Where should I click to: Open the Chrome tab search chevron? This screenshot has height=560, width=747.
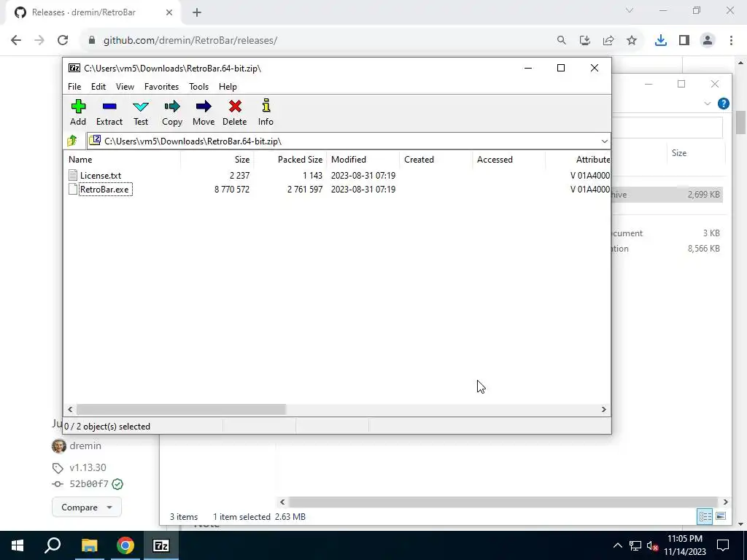630,10
